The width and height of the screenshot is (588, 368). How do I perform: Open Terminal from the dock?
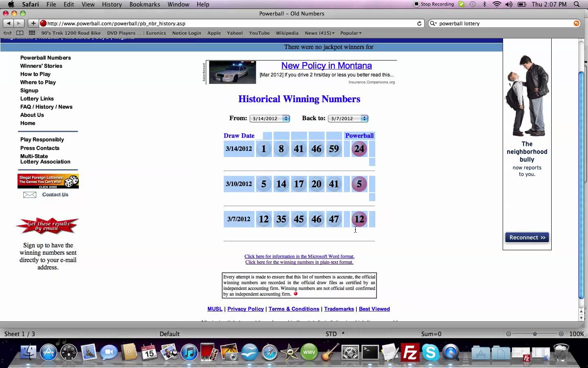(x=370, y=352)
